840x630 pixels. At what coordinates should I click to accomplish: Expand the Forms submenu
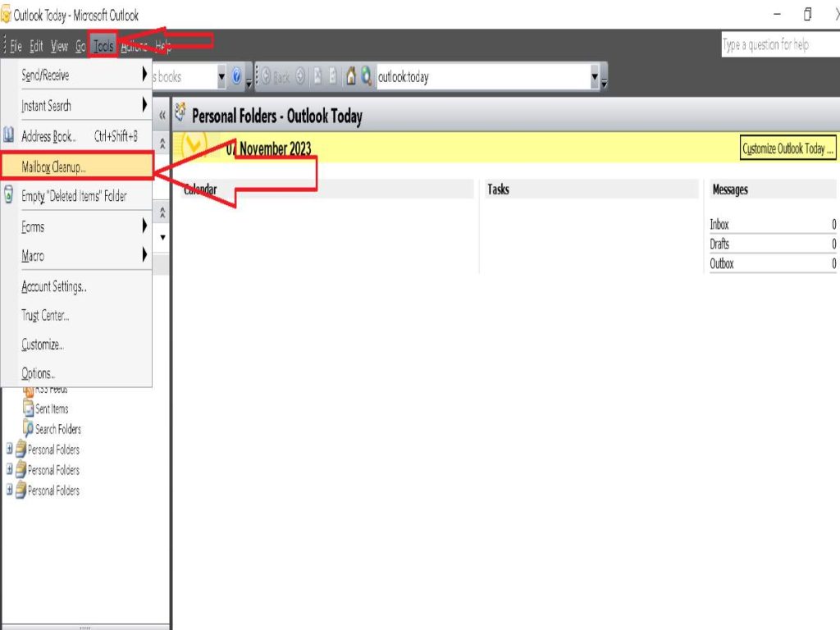pyautogui.click(x=144, y=226)
